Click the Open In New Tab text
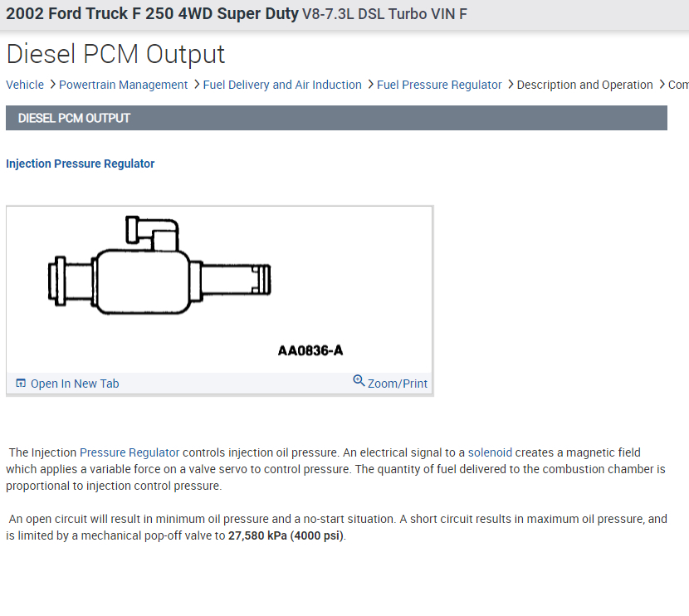689x616 pixels. 75,384
